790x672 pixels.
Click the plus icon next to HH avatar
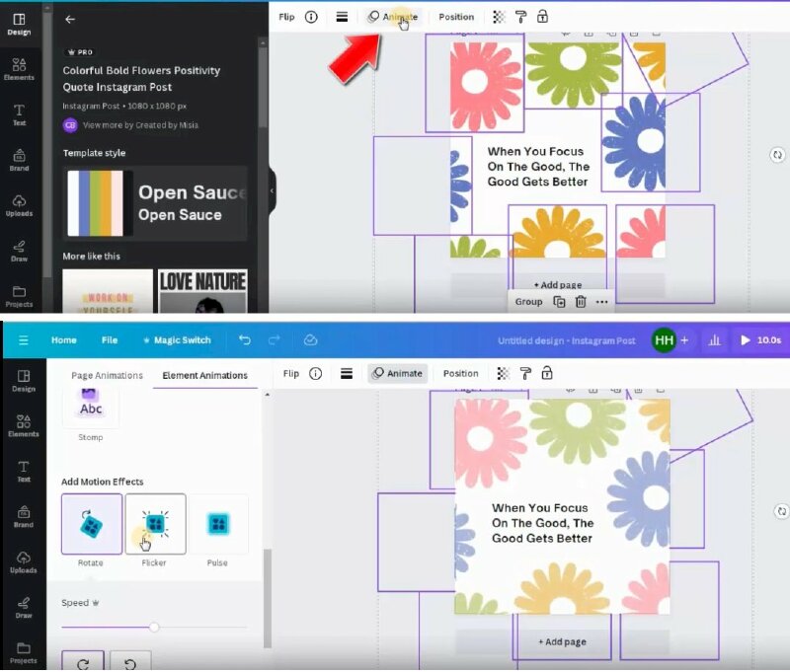point(684,340)
